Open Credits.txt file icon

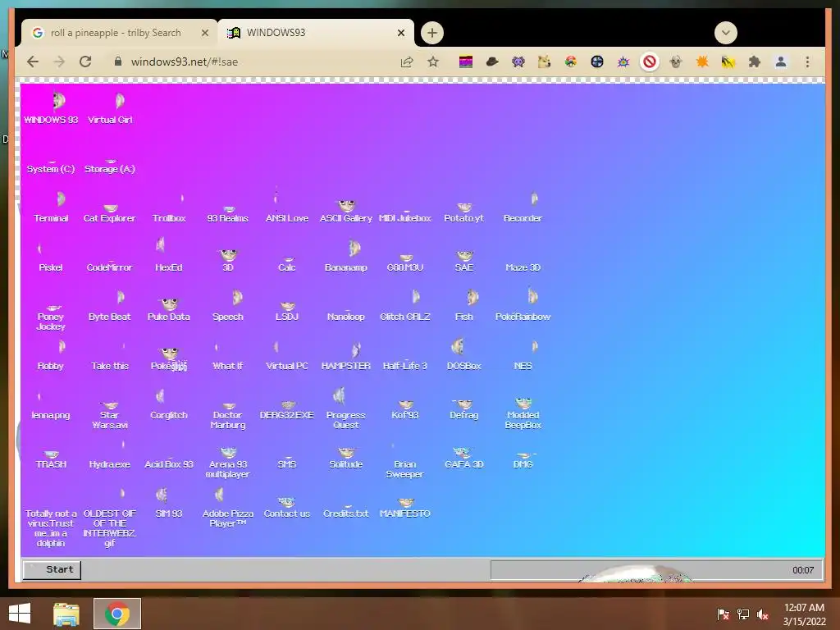[x=346, y=512]
